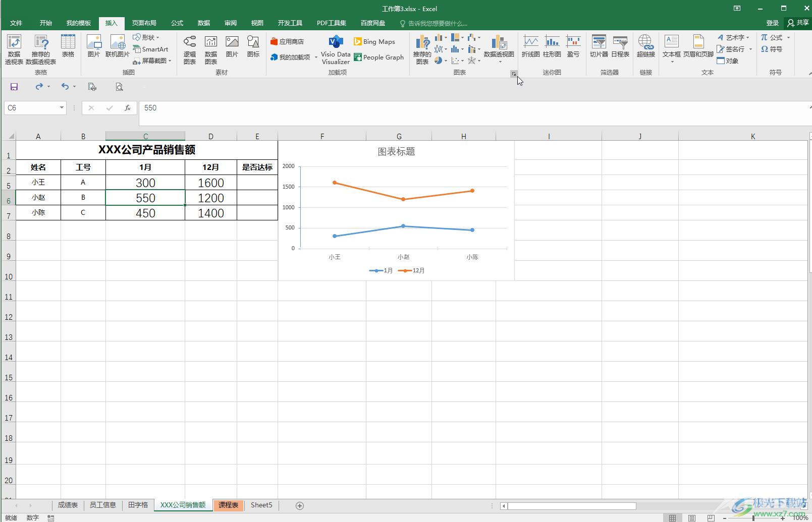Select the chart title 图表标题
Viewport: 812px width, 522px height.
(x=396, y=151)
